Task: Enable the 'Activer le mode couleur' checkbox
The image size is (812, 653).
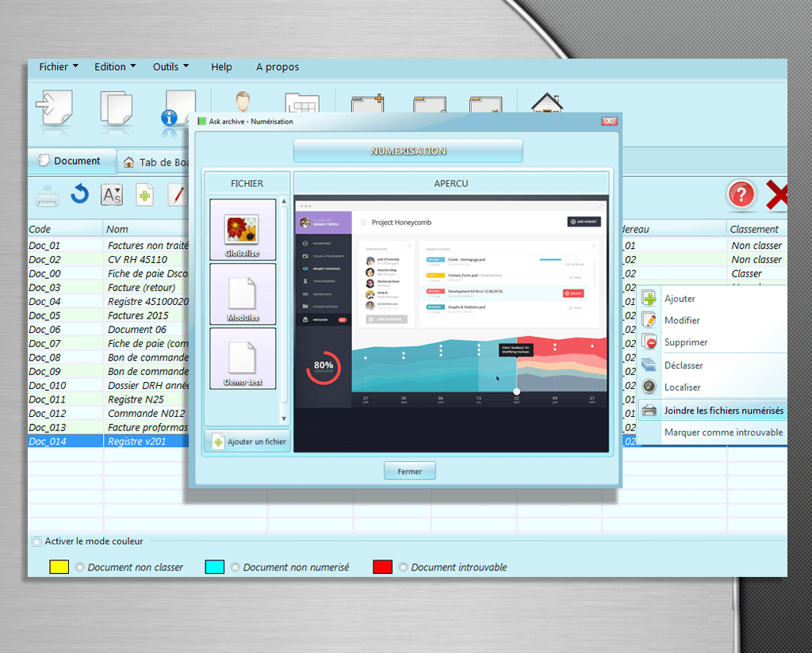Action: coord(36,542)
